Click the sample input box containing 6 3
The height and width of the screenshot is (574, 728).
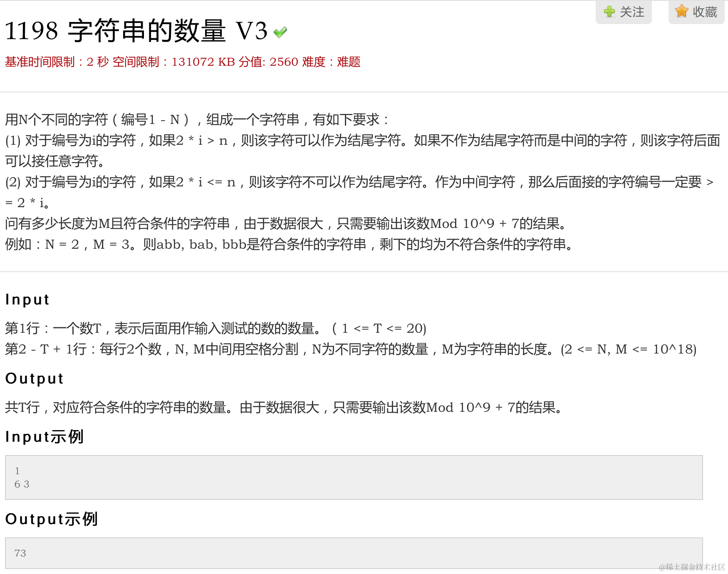coord(354,478)
